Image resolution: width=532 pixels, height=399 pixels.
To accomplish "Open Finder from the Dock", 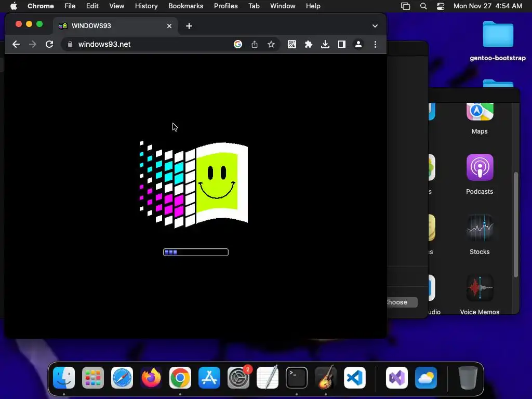I will point(64,378).
